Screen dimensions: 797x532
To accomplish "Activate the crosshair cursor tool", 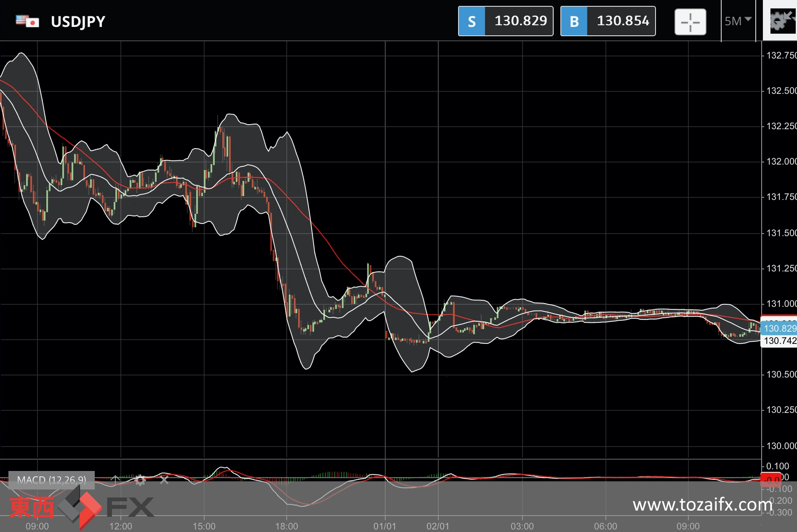I will [x=690, y=22].
